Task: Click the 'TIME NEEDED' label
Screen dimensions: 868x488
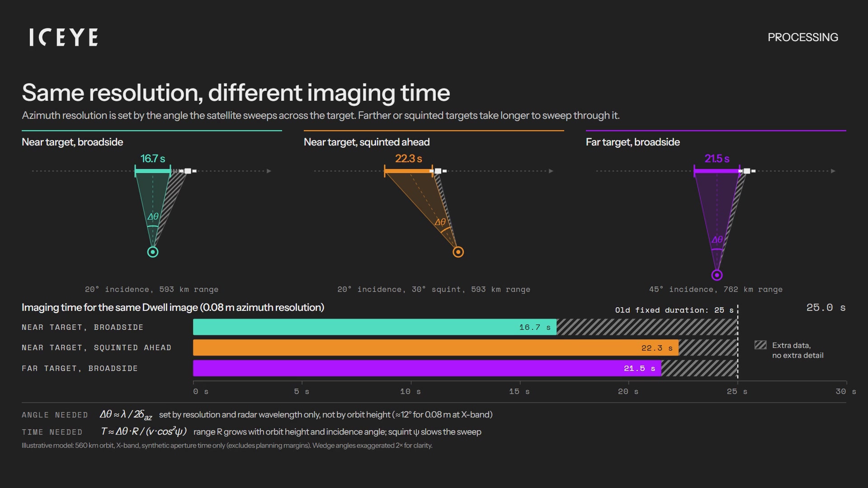Action: [x=52, y=432]
